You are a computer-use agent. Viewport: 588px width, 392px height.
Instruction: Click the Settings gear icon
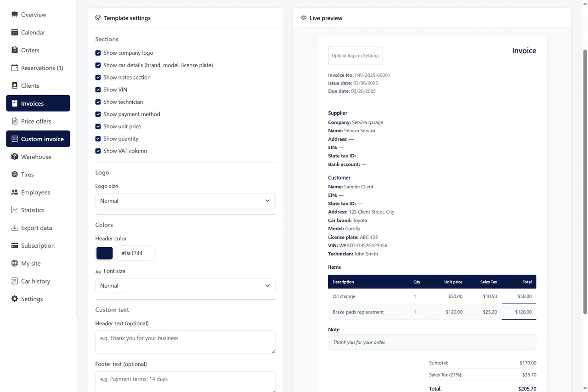(15, 299)
